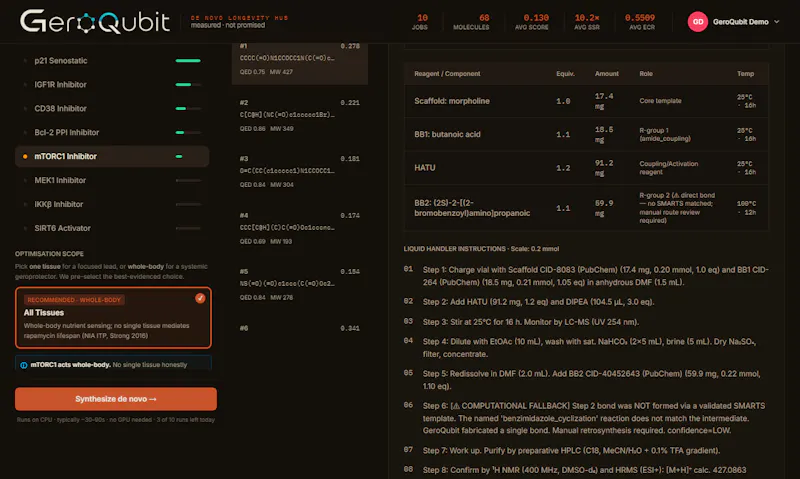The height and width of the screenshot is (479, 800).
Task: Click the 0.130 Avg Score stat
Action: (533, 22)
